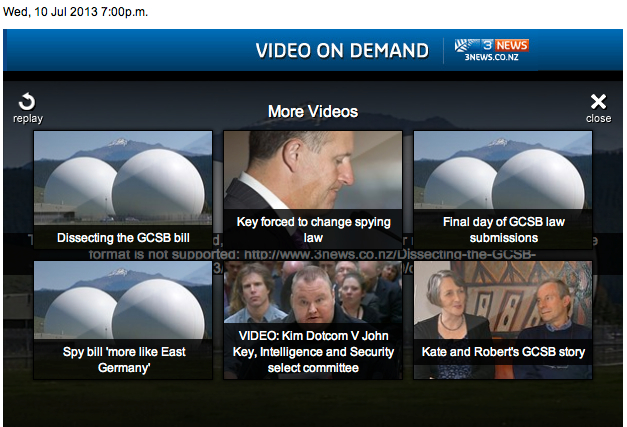Click the X close overlay icon
This screenshot has width=627, height=427.
pyautogui.click(x=598, y=102)
